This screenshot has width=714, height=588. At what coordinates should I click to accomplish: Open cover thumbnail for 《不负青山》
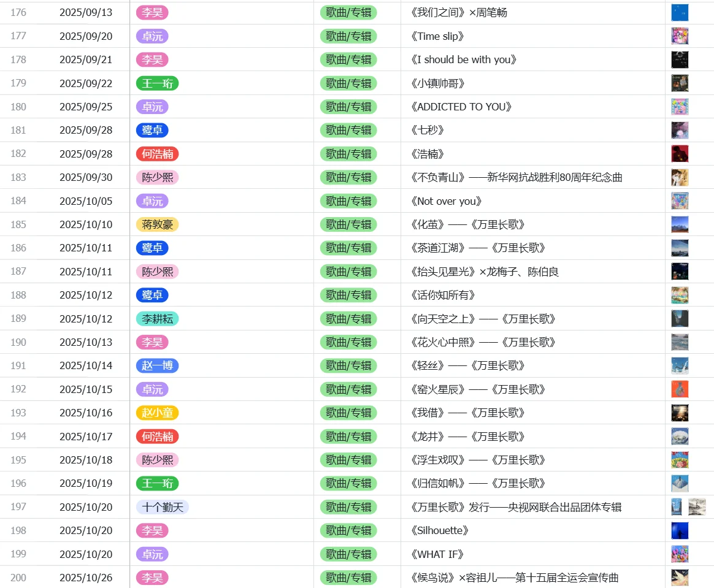(x=680, y=177)
